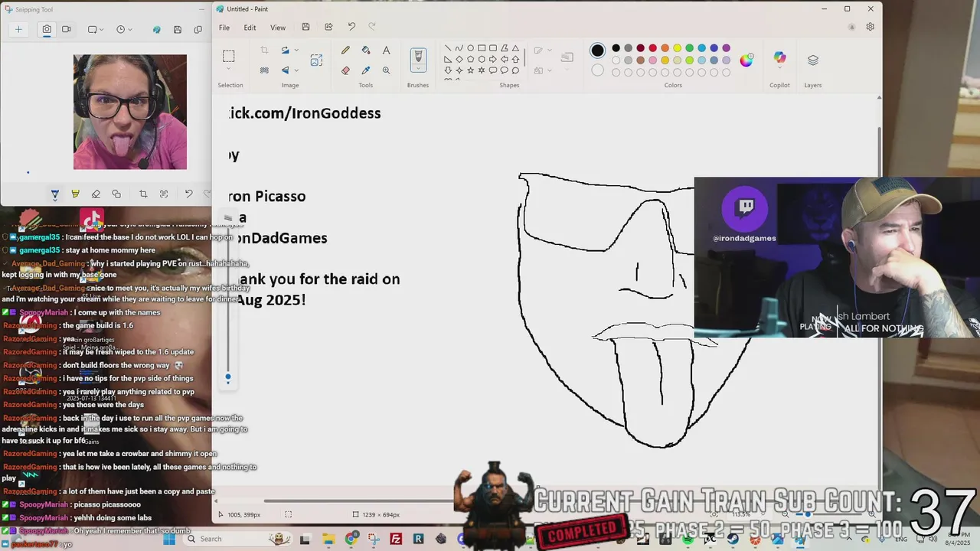Click the Snipping Tool shapes icon

point(116,194)
